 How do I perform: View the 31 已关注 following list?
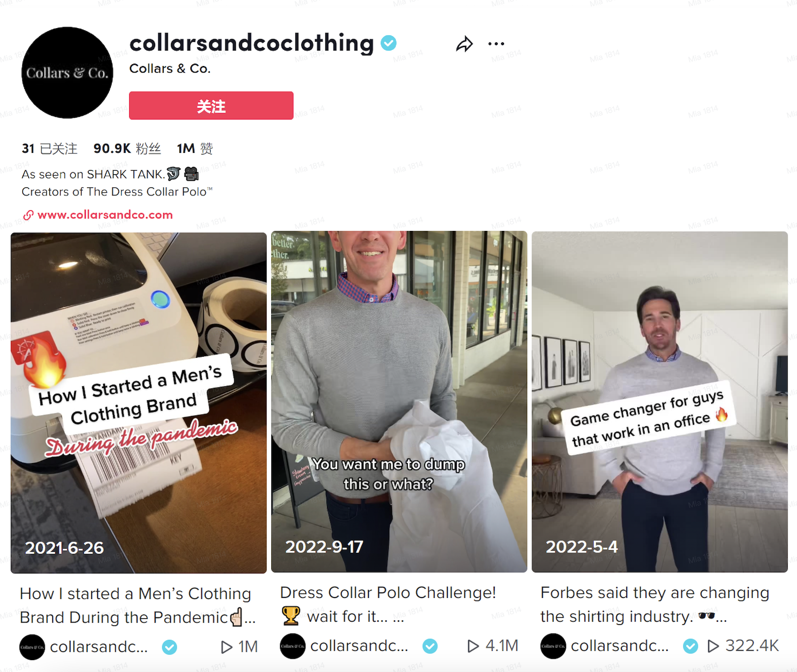49,149
